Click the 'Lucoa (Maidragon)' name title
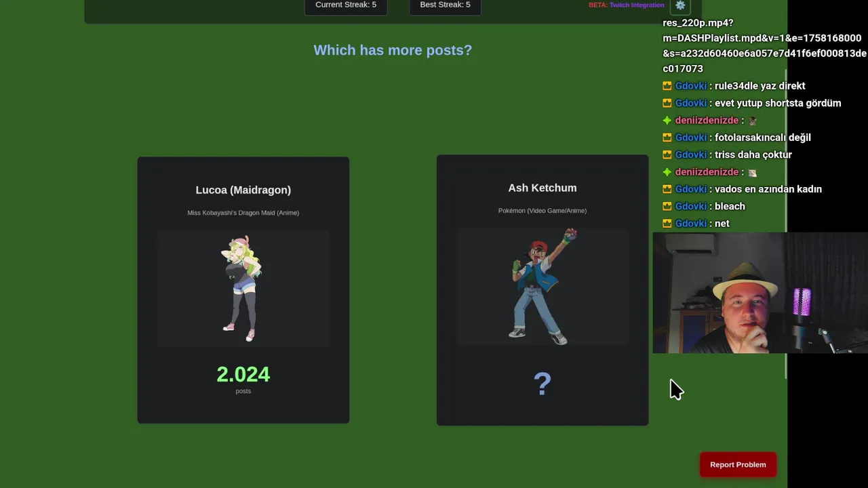The width and height of the screenshot is (868, 488). click(243, 190)
